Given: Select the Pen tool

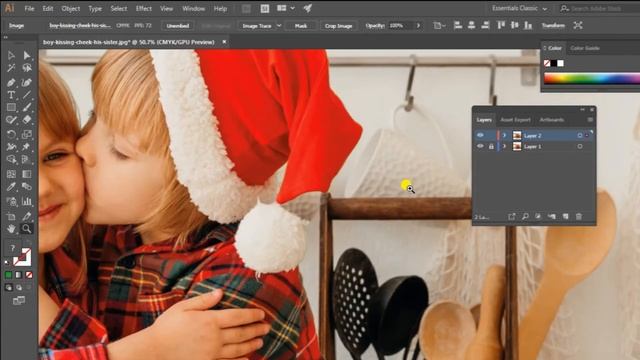Looking at the screenshot, I should (x=11, y=83).
